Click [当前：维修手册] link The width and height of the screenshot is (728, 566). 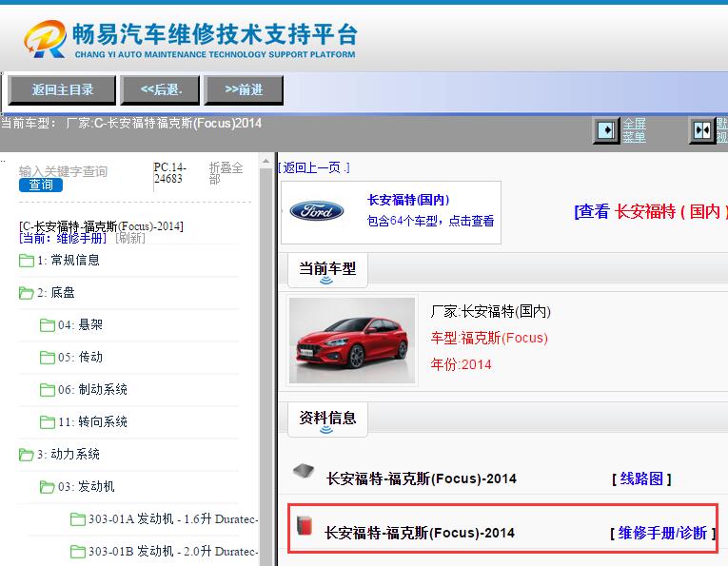tap(63, 239)
